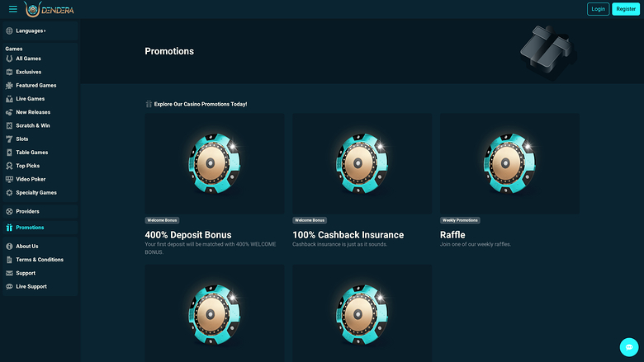
Task: Click the Scratch & Win icon
Action: [9, 125]
